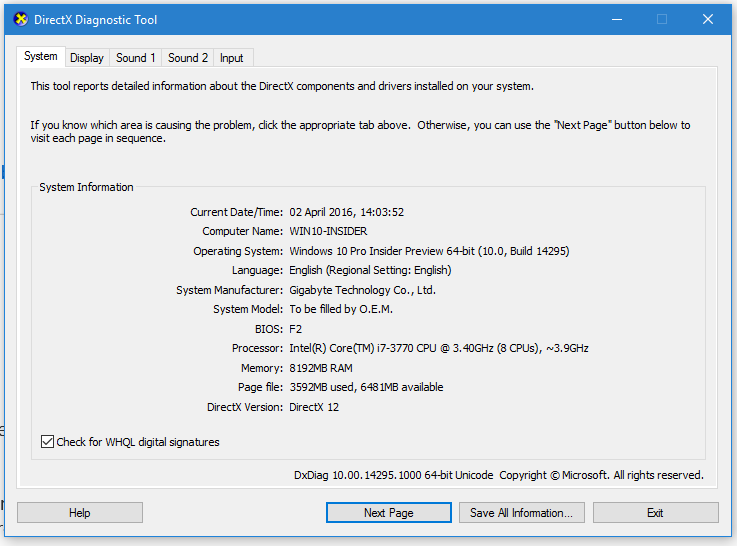Click the Operating System label
This screenshot has height=552, width=737.
point(238,251)
